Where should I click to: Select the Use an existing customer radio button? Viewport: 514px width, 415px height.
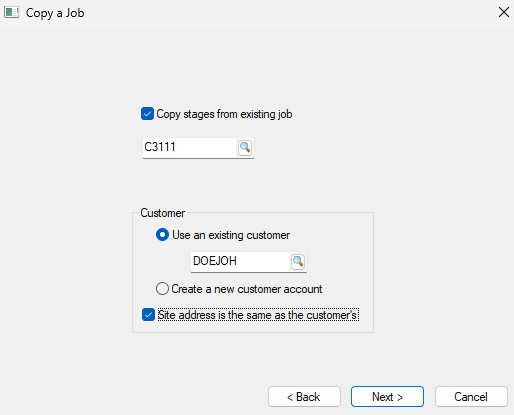pos(162,235)
